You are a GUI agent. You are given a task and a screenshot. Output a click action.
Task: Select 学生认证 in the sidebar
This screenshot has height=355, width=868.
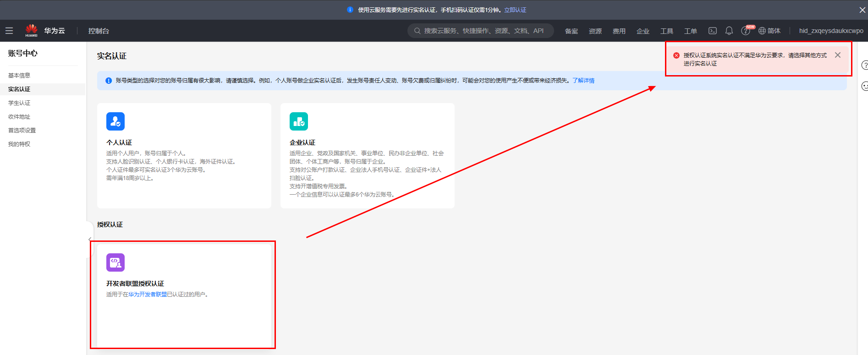point(19,103)
